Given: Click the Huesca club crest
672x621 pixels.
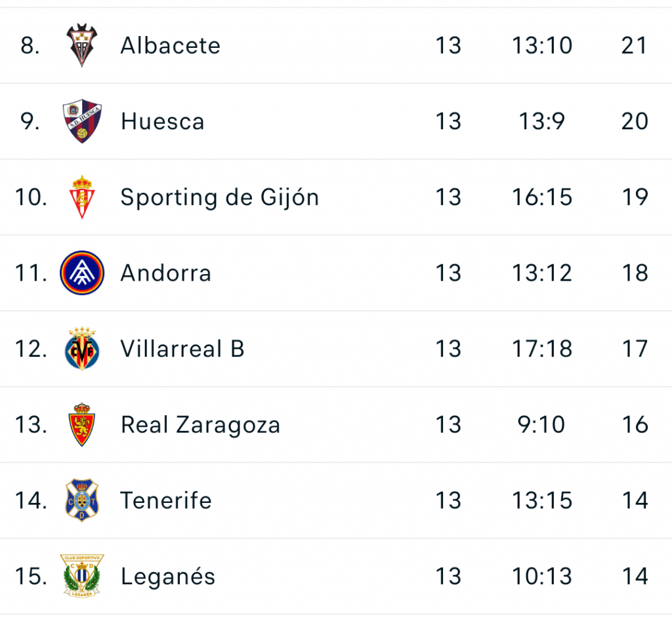Looking at the screenshot, I should [x=82, y=121].
